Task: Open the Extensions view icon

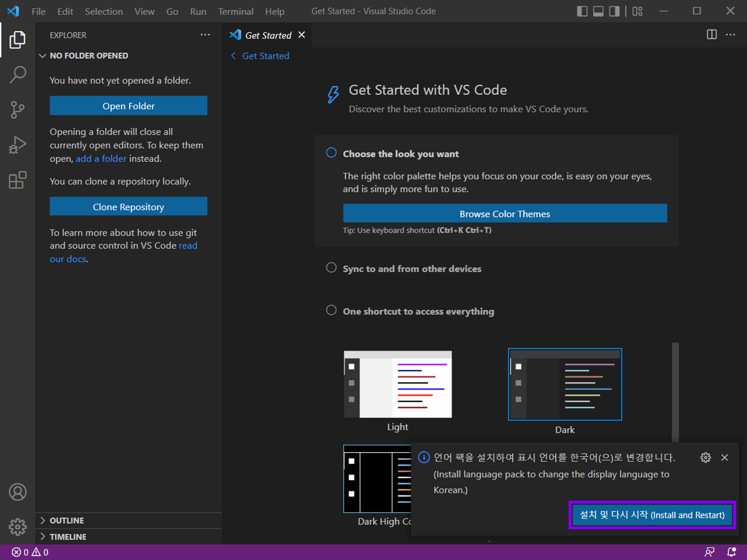Action: (x=18, y=180)
